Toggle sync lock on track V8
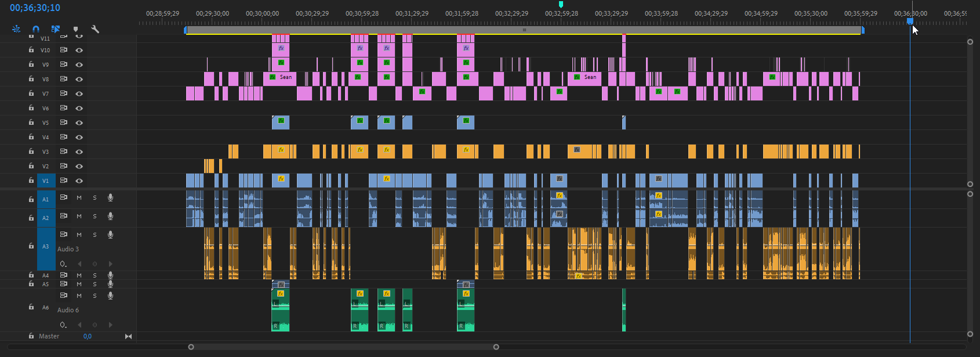This screenshot has width=980, height=357. pos(64,79)
